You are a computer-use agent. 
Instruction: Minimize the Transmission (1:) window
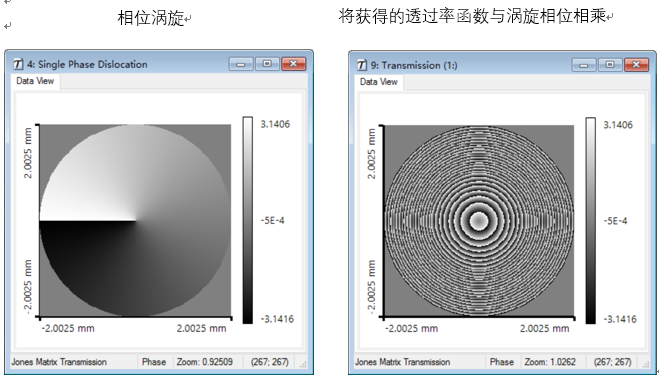tap(584, 65)
